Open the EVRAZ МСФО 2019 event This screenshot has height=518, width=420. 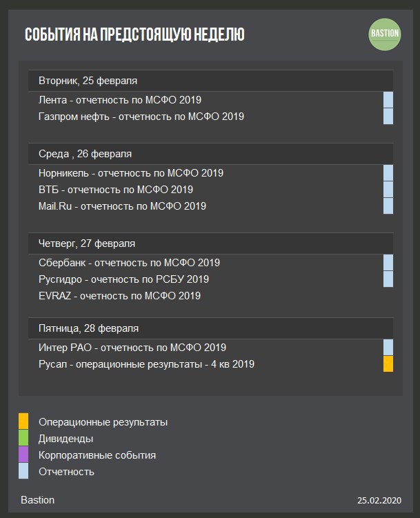(120, 296)
